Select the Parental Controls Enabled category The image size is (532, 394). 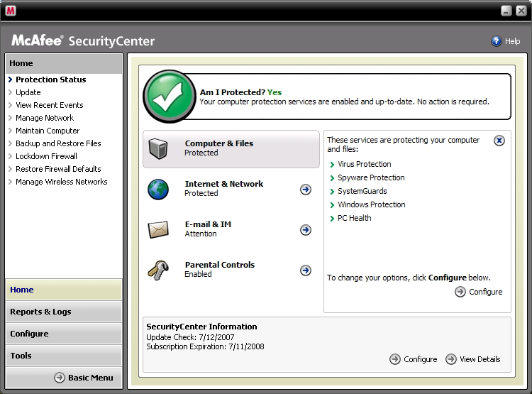click(219, 269)
